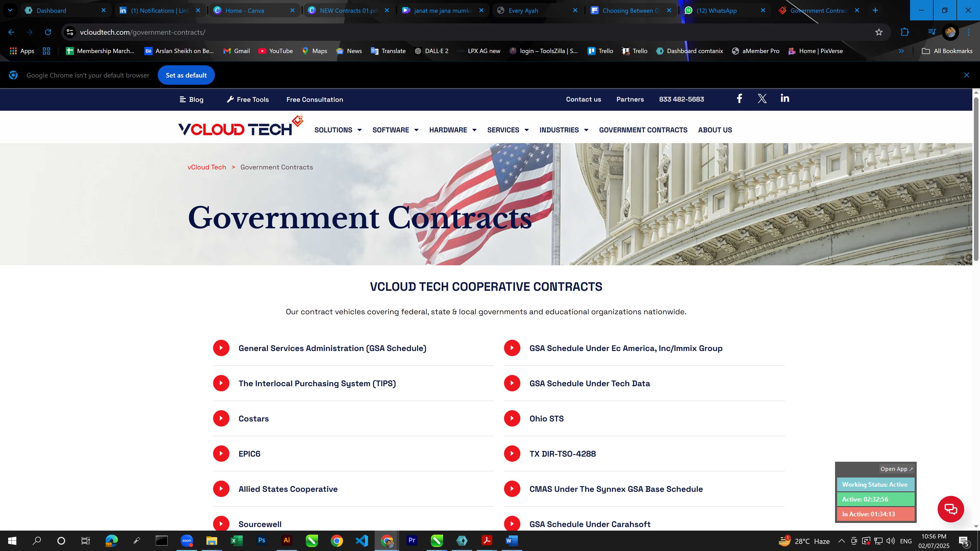Click the page vertical scrollbar thumb

pyautogui.click(x=976, y=179)
